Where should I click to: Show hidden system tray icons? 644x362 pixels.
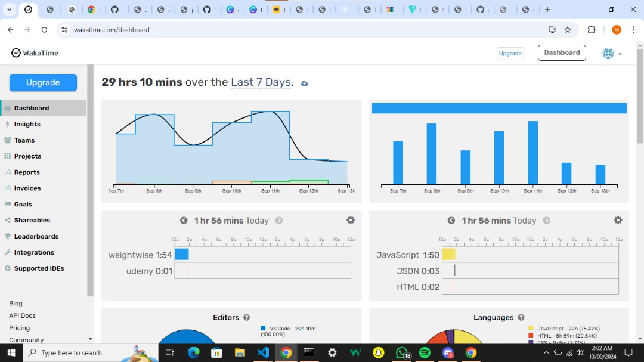[546, 352]
